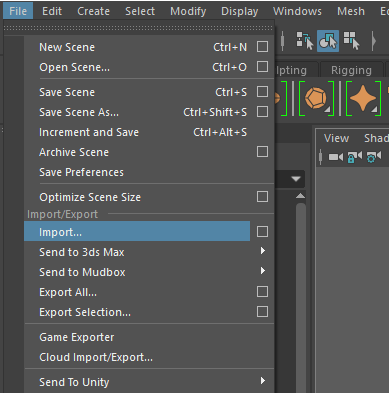This screenshot has height=393, width=389.
Task: Choose Save Scene As... entry
Action: (x=149, y=112)
